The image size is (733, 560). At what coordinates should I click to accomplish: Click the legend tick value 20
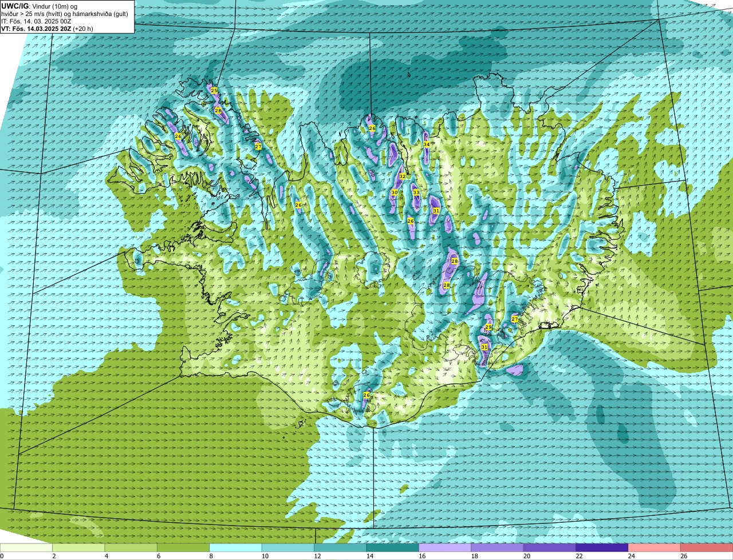click(x=527, y=556)
